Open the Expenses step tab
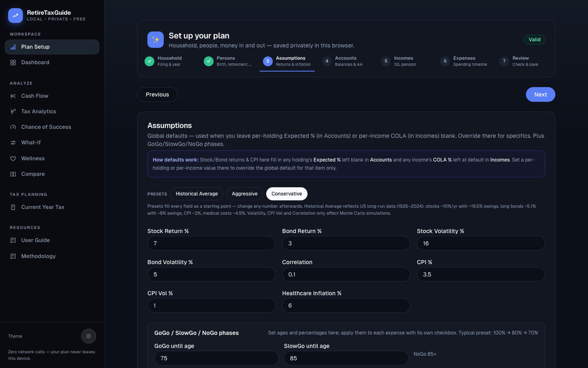Viewport: 588px width, 368px height. click(x=465, y=61)
